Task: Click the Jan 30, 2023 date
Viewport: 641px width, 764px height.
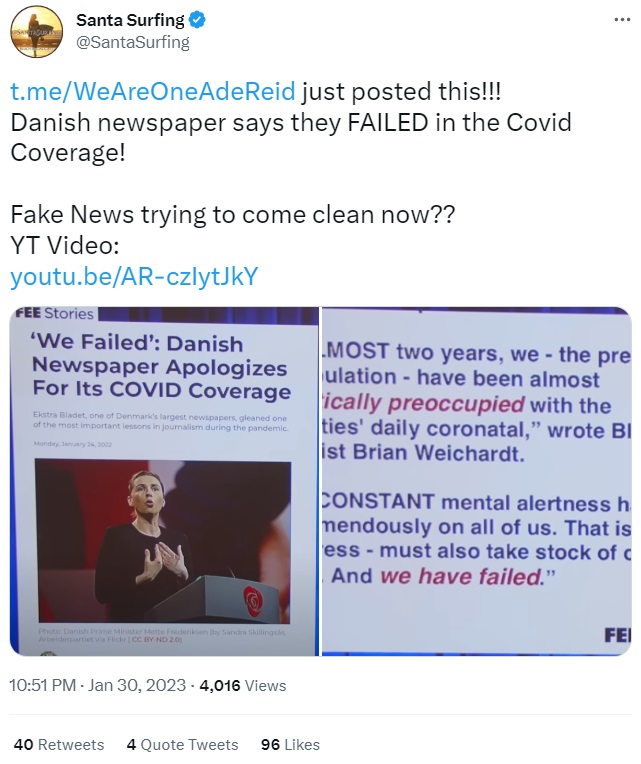Action: (x=137, y=685)
